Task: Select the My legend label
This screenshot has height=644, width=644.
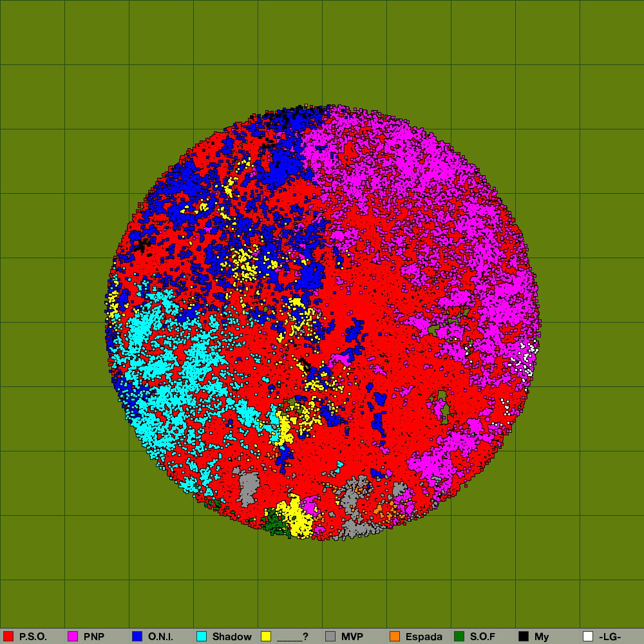Action: point(542,637)
